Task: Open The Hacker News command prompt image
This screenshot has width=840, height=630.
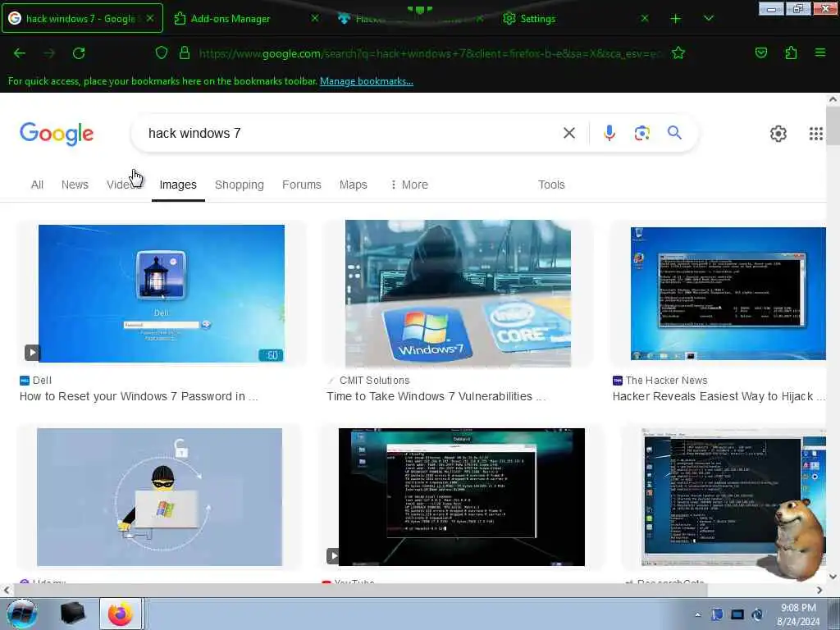Action: click(728, 294)
